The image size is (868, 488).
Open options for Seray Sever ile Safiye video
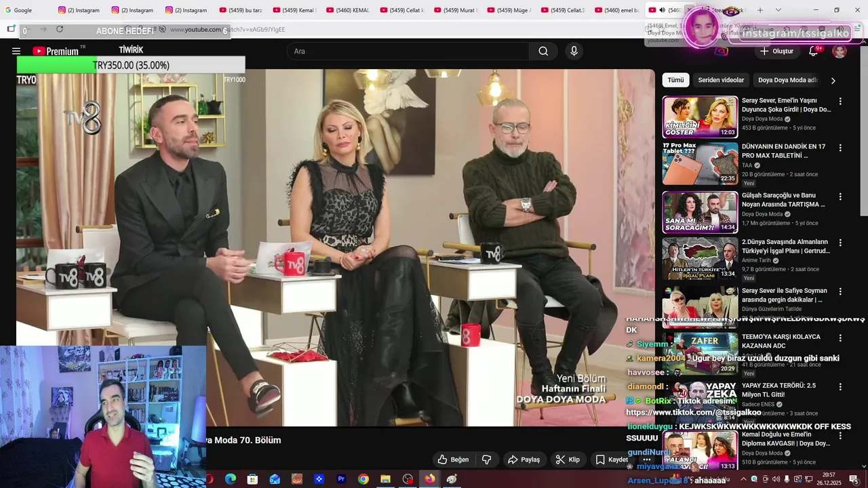[x=840, y=291]
